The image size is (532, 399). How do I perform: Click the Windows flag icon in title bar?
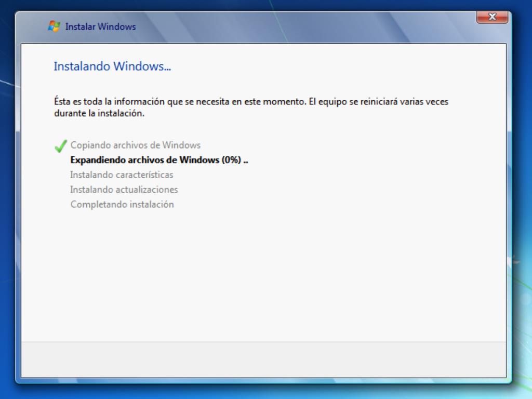point(54,26)
